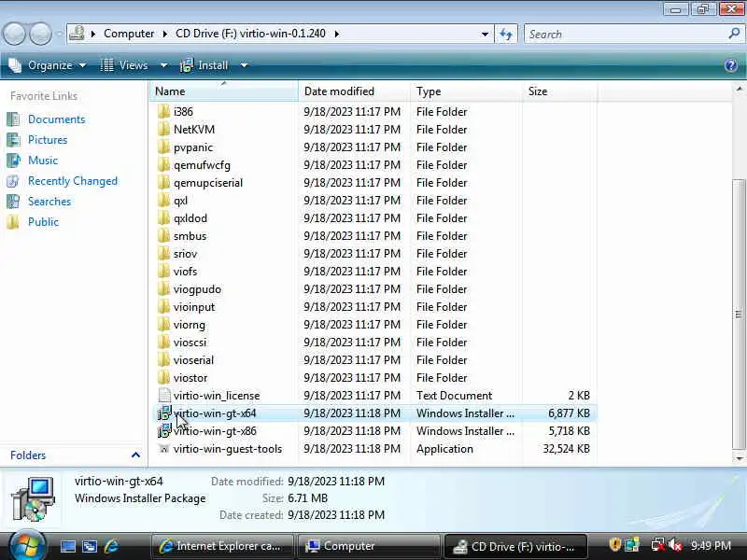This screenshot has width=747, height=560.
Task: Sort by the Name column header
Action: (x=224, y=91)
